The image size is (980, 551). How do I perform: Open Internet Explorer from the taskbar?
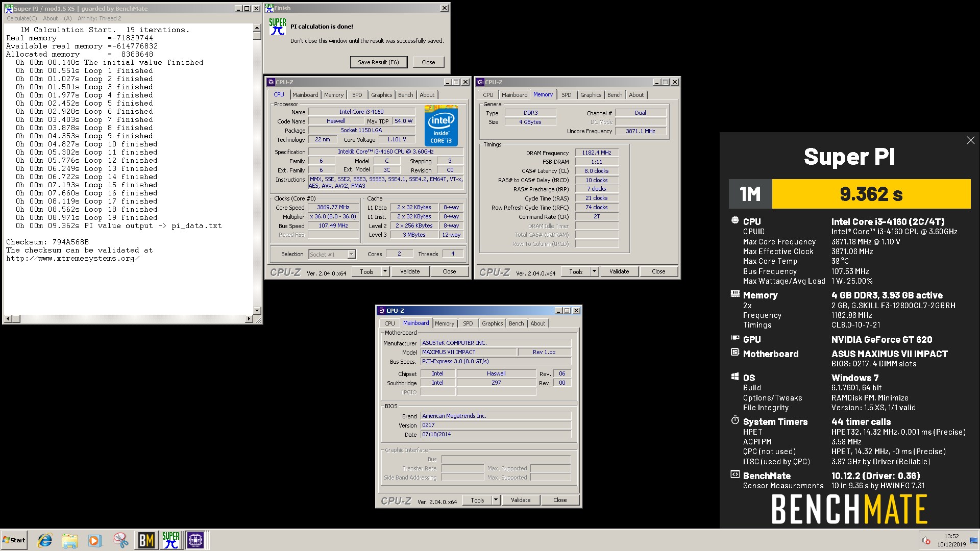(x=45, y=540)
